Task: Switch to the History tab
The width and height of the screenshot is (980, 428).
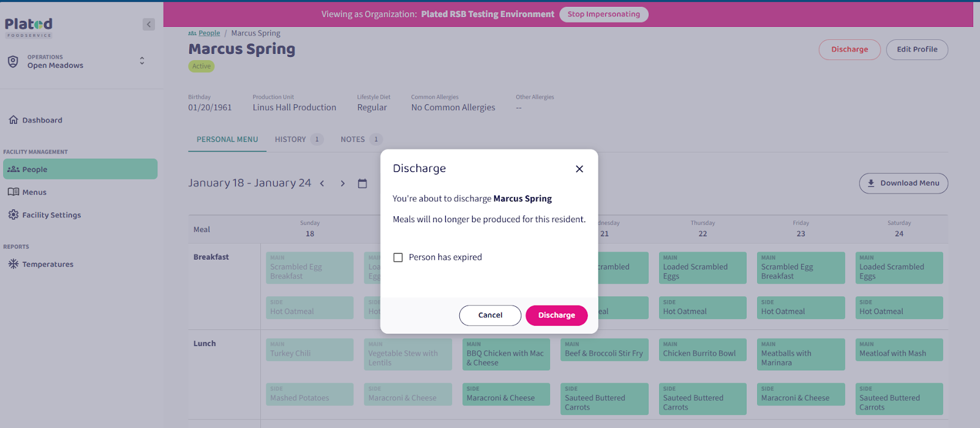Action: click(290, 140)
